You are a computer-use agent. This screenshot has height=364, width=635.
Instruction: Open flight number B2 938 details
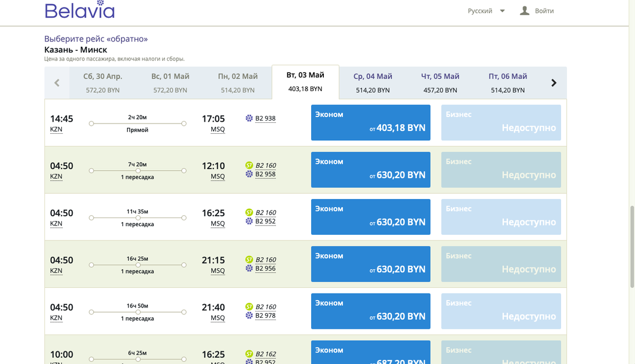coord(266,119)
